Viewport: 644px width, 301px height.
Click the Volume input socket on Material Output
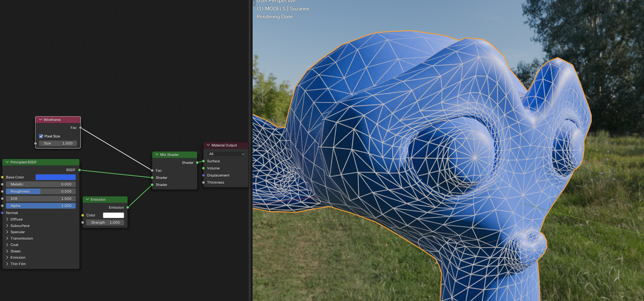[x=203, y=168]
